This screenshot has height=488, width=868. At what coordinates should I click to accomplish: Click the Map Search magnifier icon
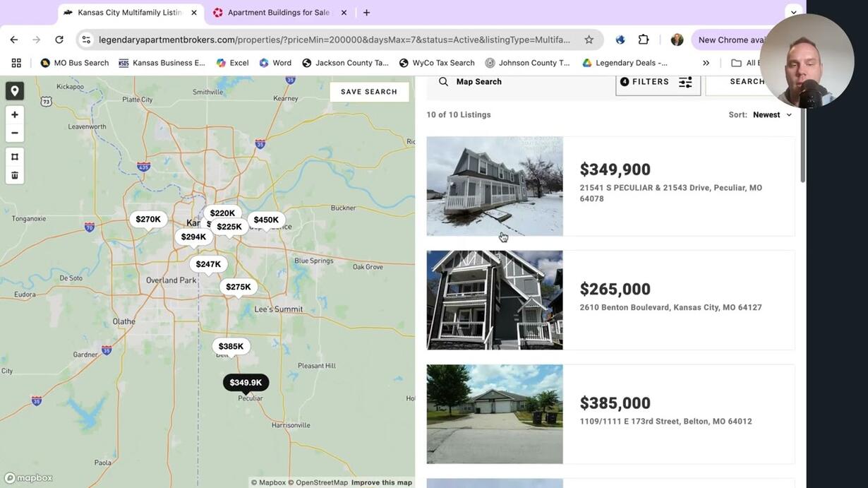[x=443, y=82]
